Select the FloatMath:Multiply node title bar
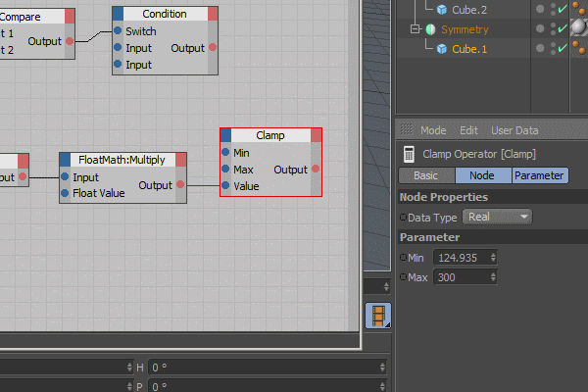The width and height of the screenshot is (588, 392). [122, 160]
